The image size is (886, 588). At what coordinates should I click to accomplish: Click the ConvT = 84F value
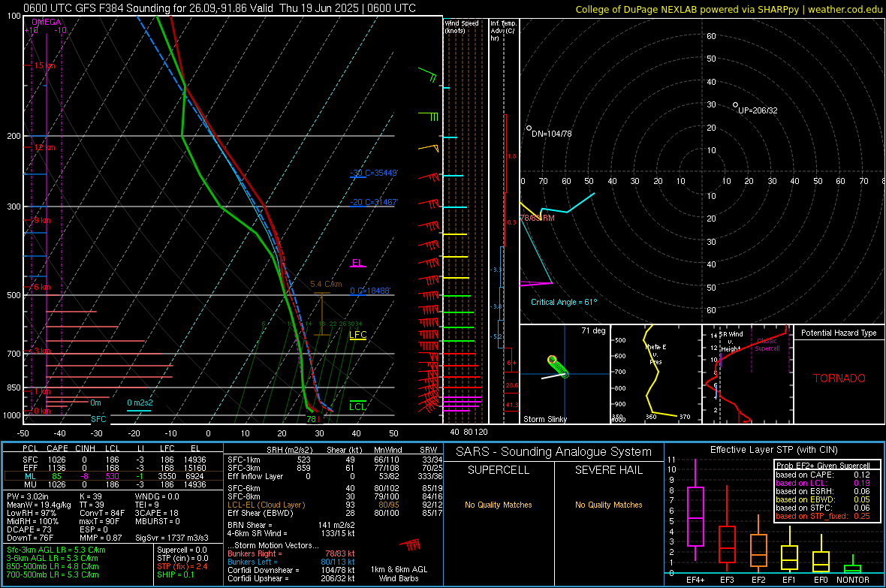coord(102,513)
